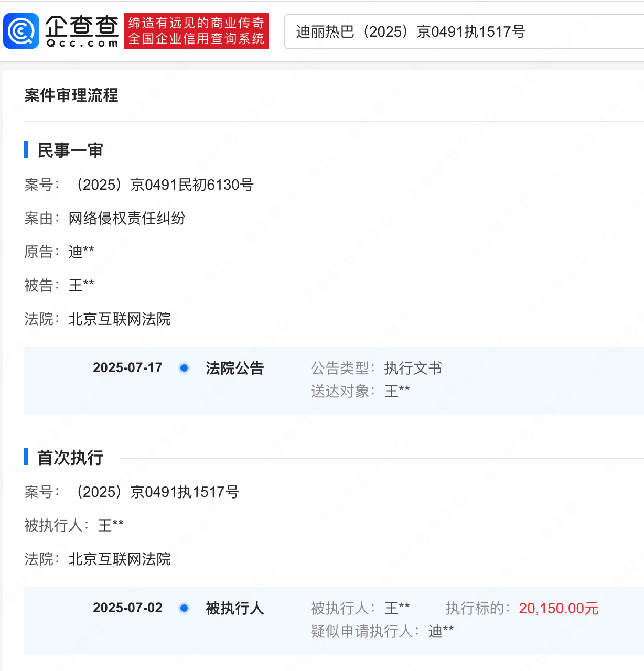Image resolution: width=644 pixels, height=671 pixels.
Task: Click the 案件审理流程 page heading
Action: point(71,95)
